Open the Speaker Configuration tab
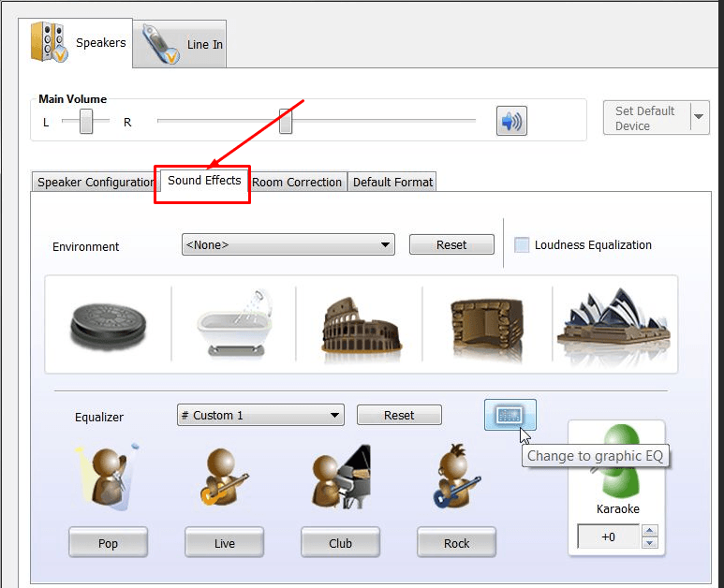 (95, 183)
